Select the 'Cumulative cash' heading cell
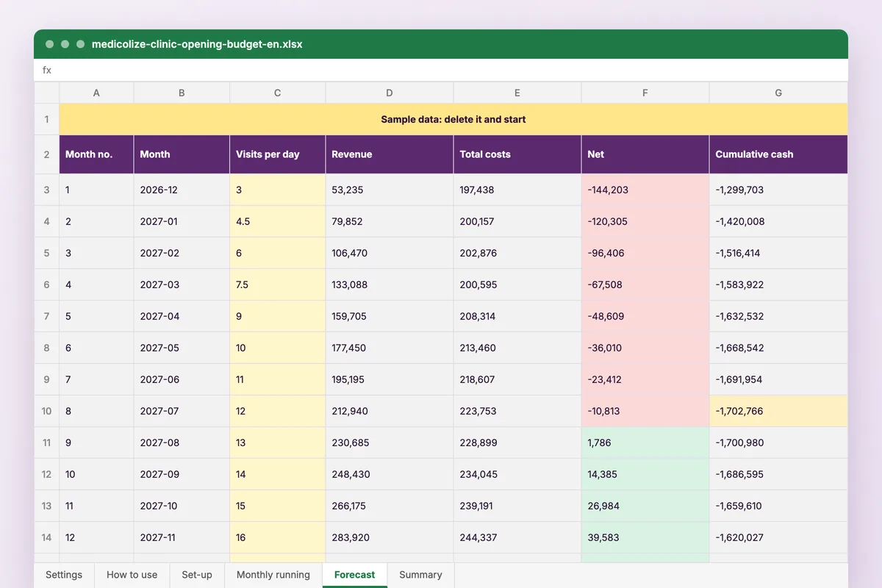 pos(778,154)
